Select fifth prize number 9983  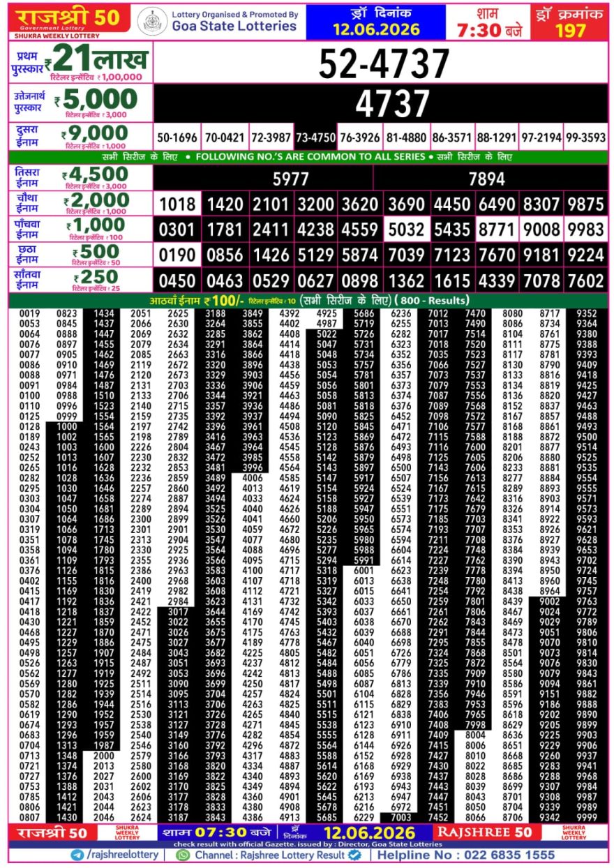[585, 230]
